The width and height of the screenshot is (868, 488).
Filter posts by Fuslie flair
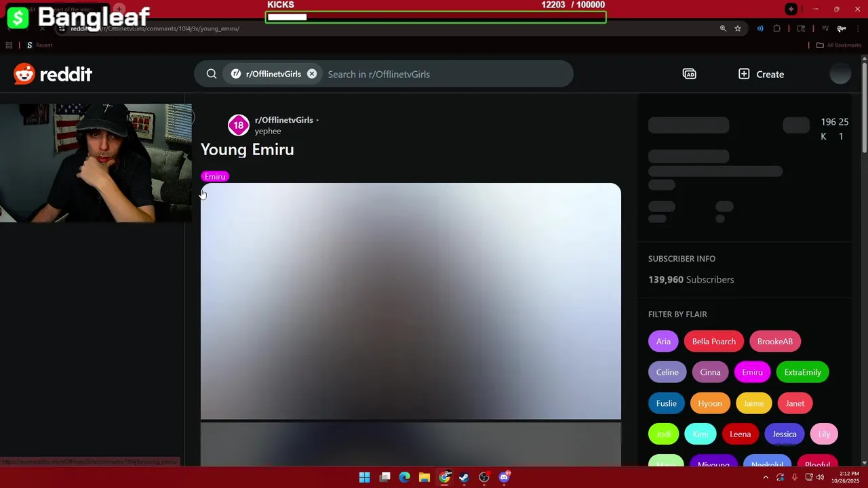coord(666,403)
